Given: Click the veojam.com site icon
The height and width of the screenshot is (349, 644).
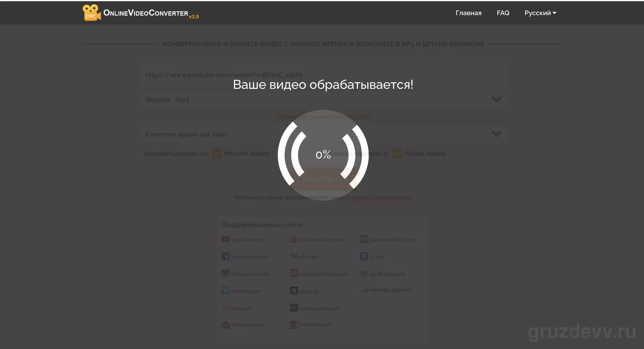Looking at the screenshot, I should [x=225, y=325].
